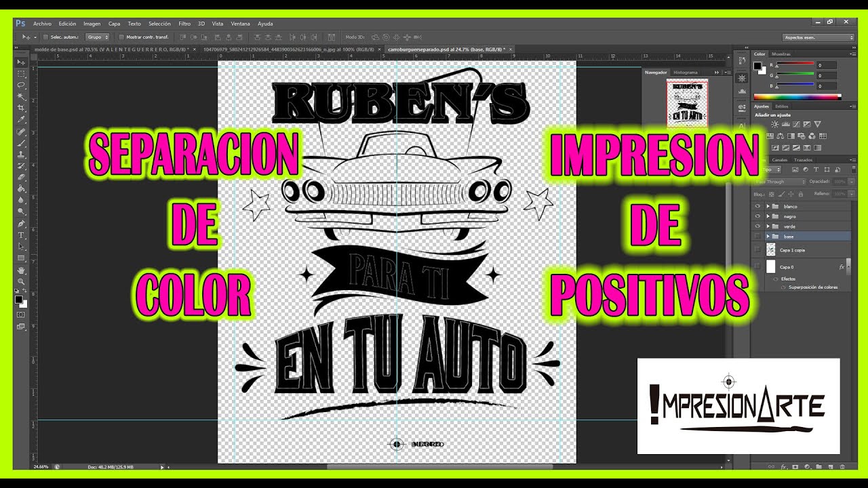Select the Paint Bucket tool
This screenshot has width=868, height=488.
pyautogui.click(x=21, y=189)
